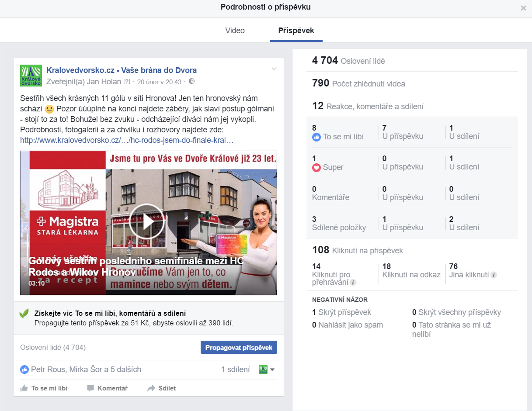Like the post with To se mi líbí button
This screenshot has height=411, width=532.
[x=44, y=388]
